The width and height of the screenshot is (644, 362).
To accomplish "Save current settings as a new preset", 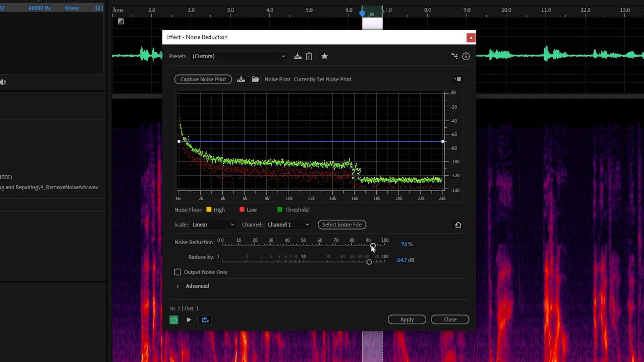I will coord(298,56).
